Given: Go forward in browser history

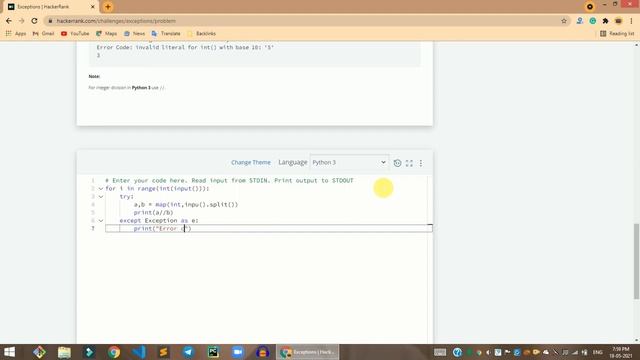Looking at the screenshot, I should [x=22, y=21].
